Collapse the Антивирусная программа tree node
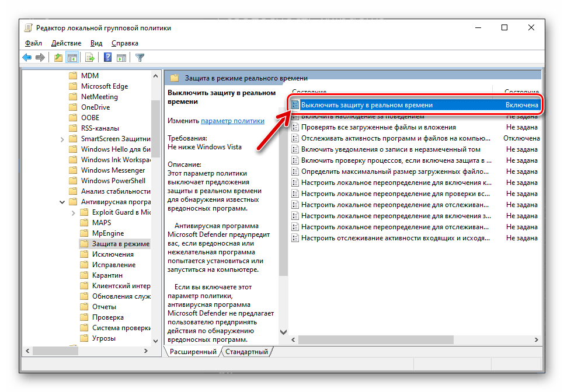The image size is (564, 392). click(62, 202)
